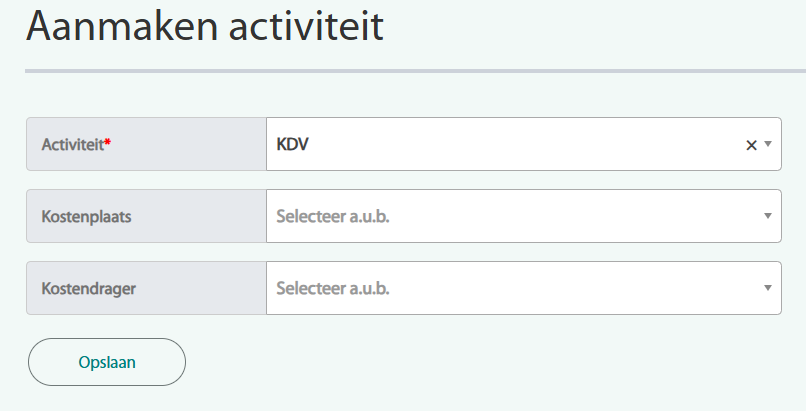Click the red required asterisk
The height and width of the screenshot is (411, 806).
tap(108, 144)
